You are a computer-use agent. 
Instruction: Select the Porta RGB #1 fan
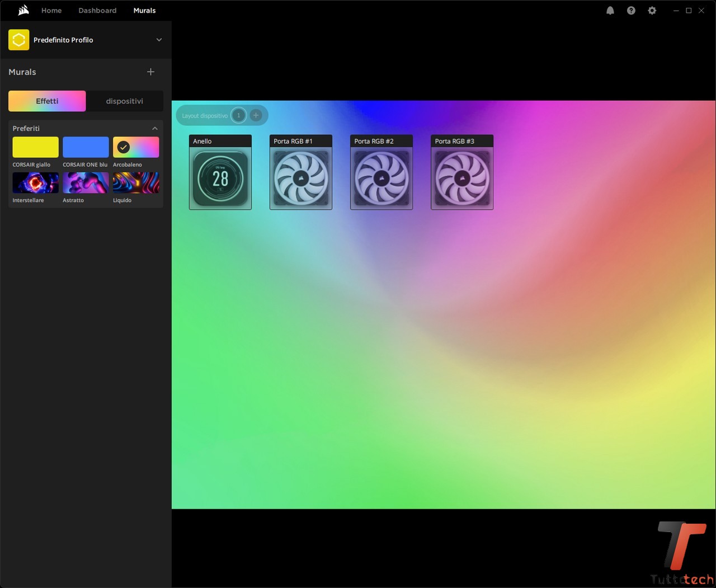tap(301, 178)
